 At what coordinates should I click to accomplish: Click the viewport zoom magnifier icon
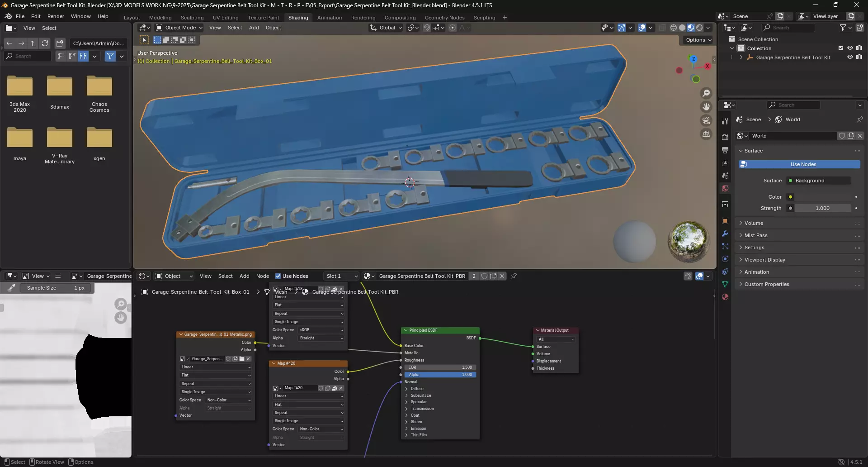(706, 93)
